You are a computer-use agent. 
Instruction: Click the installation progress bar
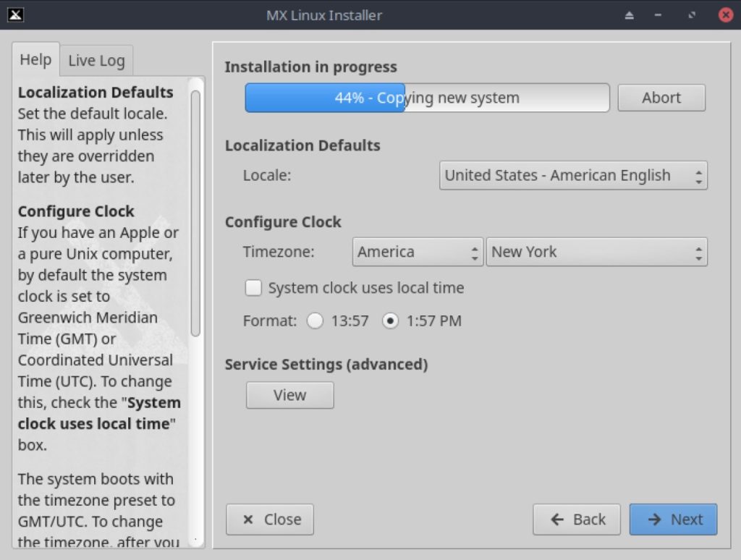[x=427, y=98]
